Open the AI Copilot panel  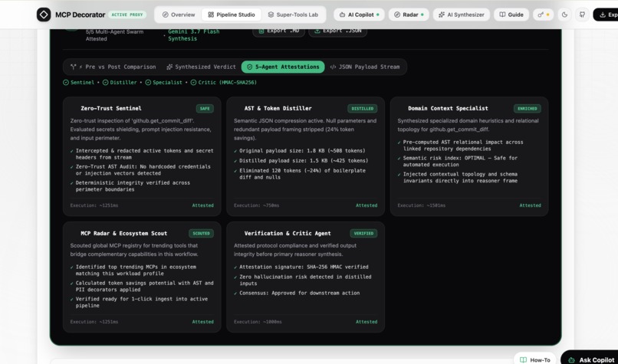pos(360,15)
